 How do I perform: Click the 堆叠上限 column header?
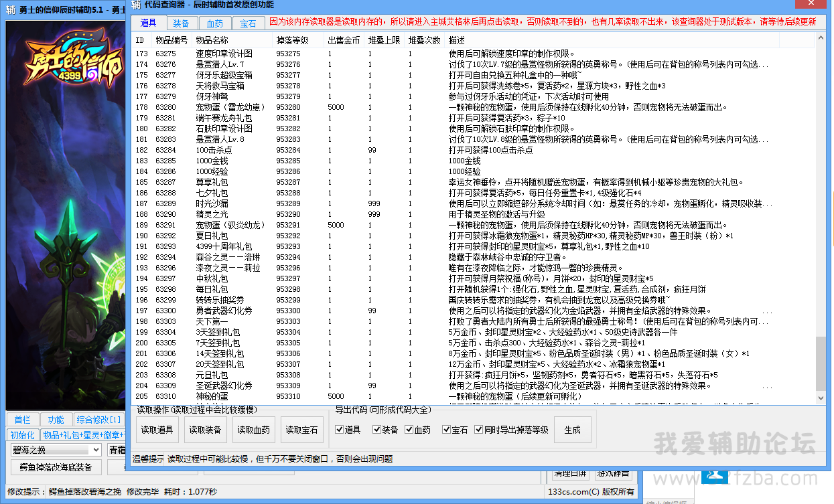(x=385, y=40)
